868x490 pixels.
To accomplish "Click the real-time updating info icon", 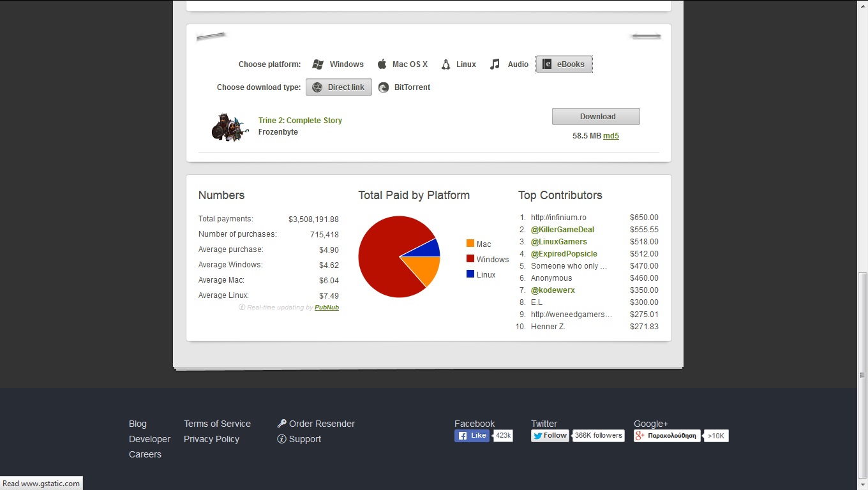I will pyautogui.click(x=242, y=308).
